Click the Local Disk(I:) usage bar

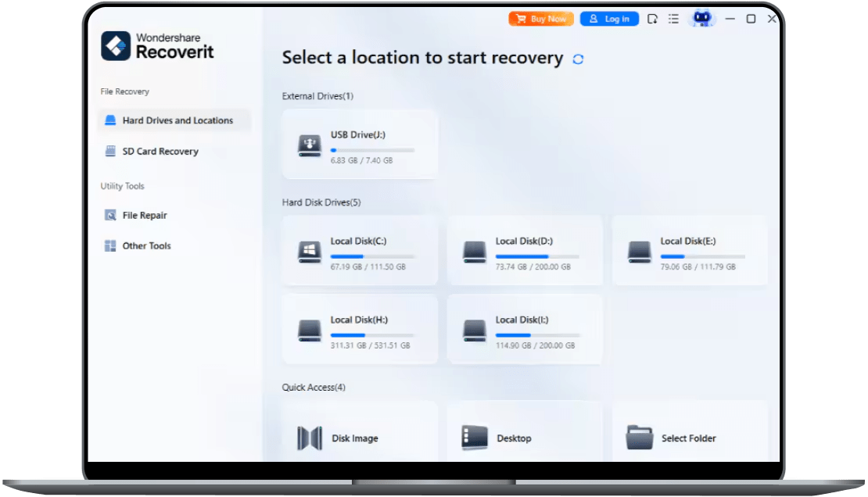tap(537, 334)
